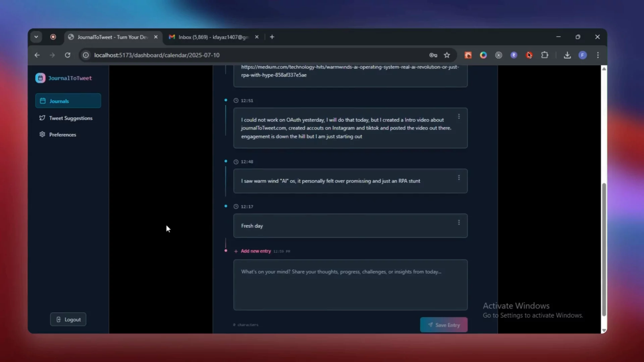Open options menu for 12:48 warm wind entry
This screenshot has height=362, width=644.
(x=459, y=177)
